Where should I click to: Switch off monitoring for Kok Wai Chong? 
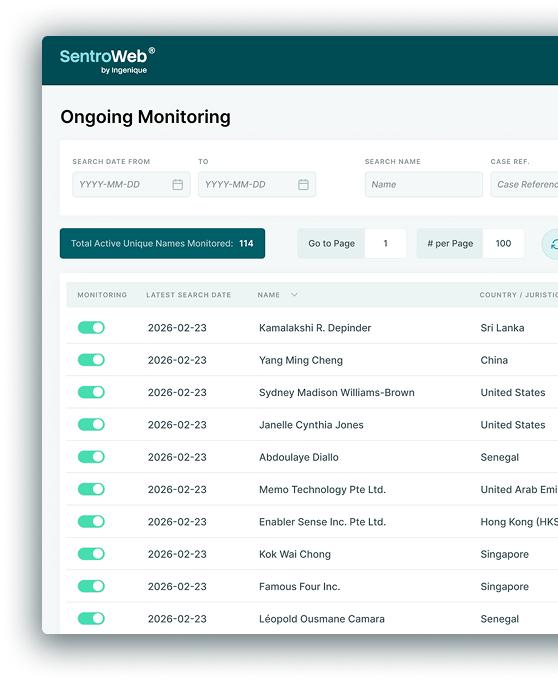point(91,554)
